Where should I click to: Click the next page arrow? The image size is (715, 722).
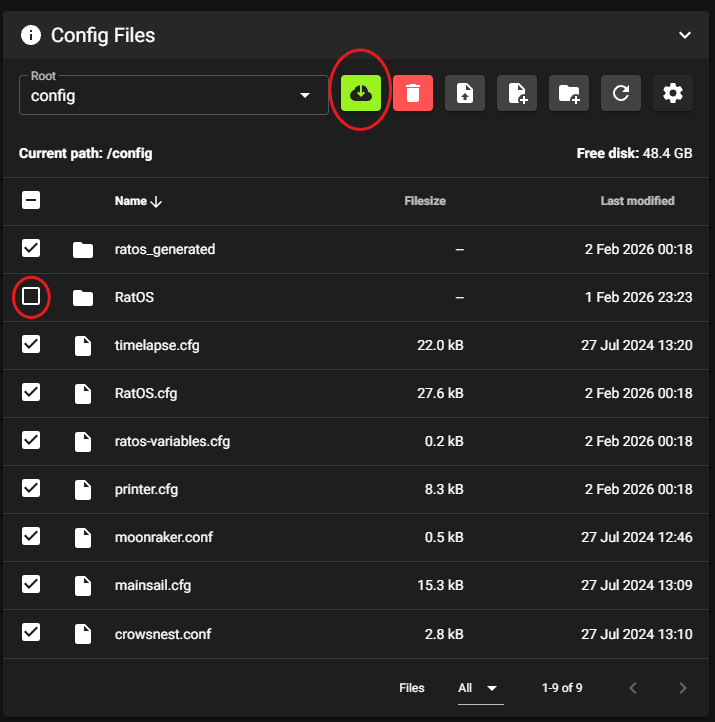(683, 688)
